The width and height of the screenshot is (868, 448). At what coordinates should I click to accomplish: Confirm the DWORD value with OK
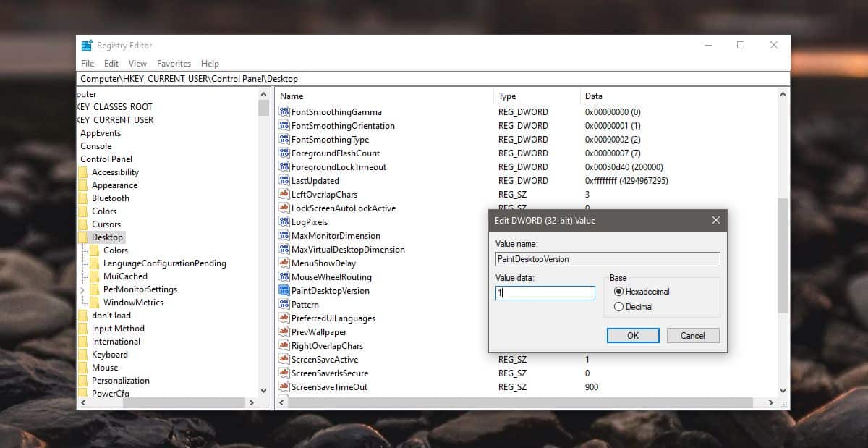(633, 335)
